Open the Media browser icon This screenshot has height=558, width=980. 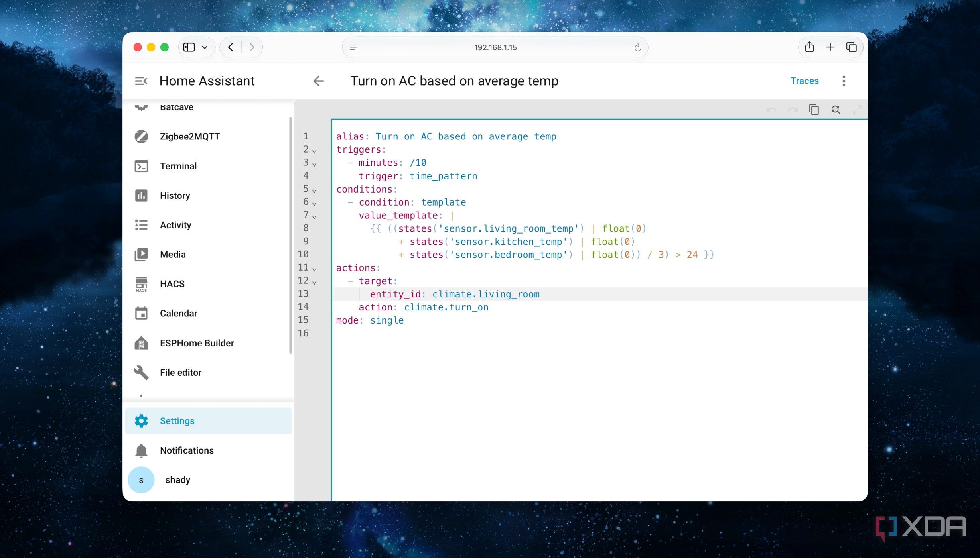pyautogui.click(x=141, y=254)
